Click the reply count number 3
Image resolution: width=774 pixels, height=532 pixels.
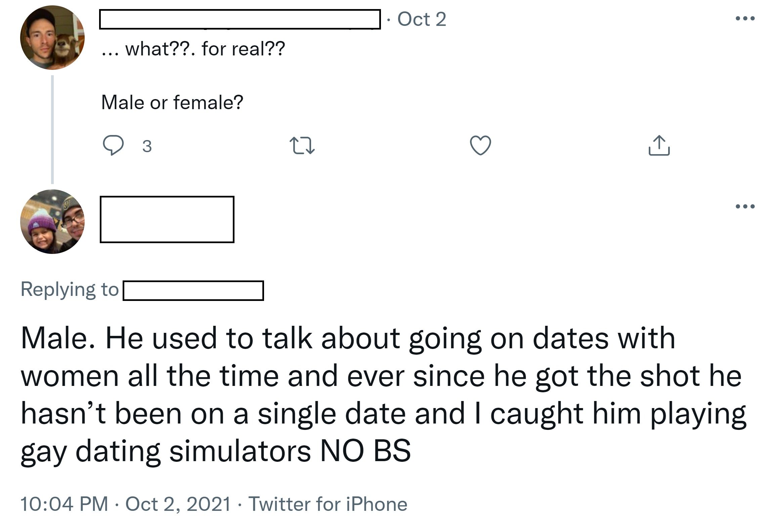147,146
